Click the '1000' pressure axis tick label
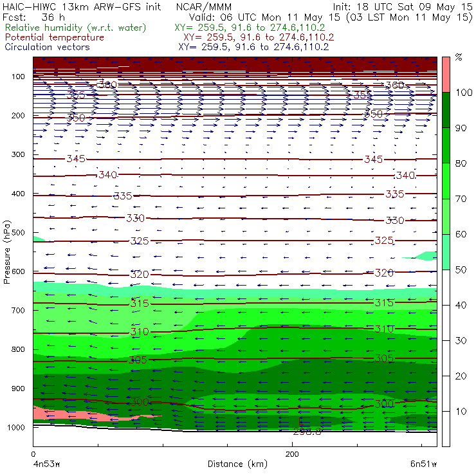 tap(17, 427)
